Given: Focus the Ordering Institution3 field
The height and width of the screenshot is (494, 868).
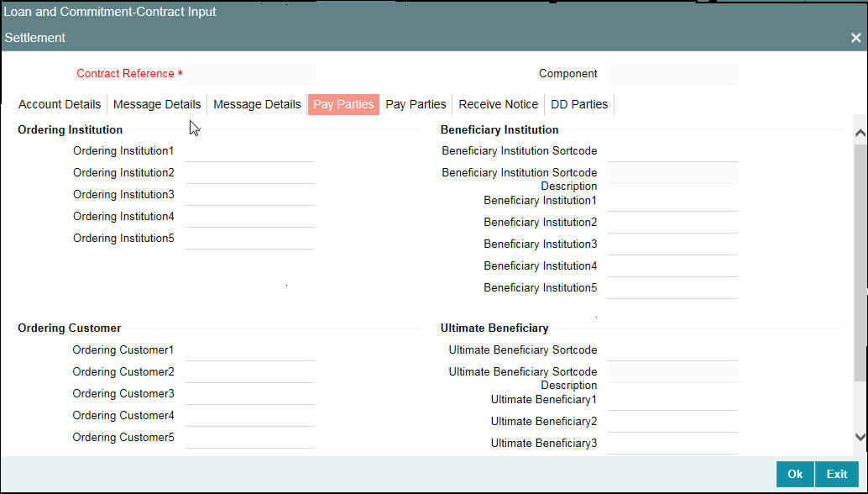Looking at the screenshot, I should (250, 195).
